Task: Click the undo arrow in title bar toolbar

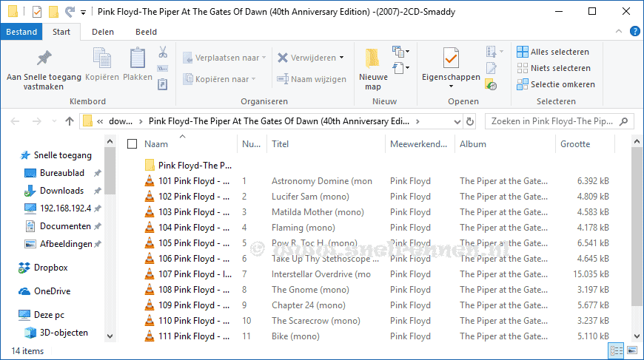Action: coord(70,12)
